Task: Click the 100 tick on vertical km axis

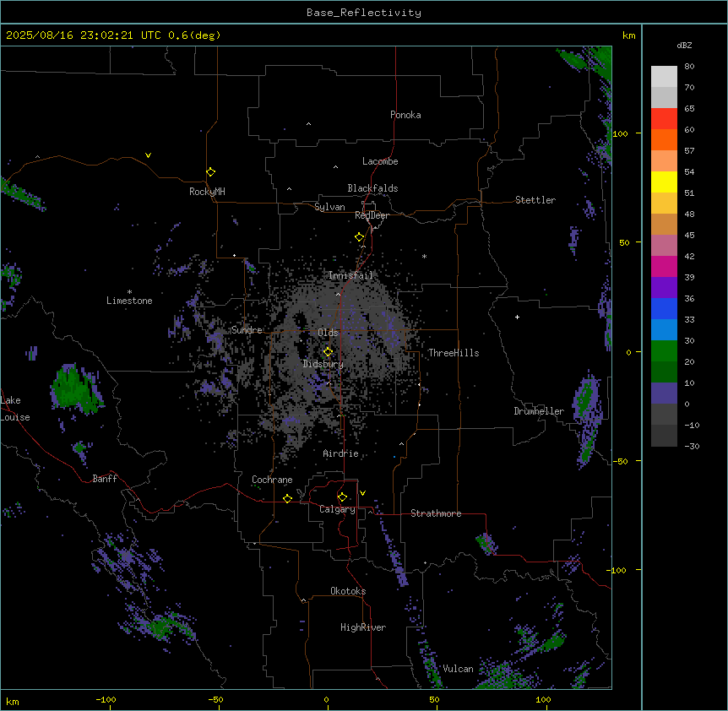Action: [620, 133]
